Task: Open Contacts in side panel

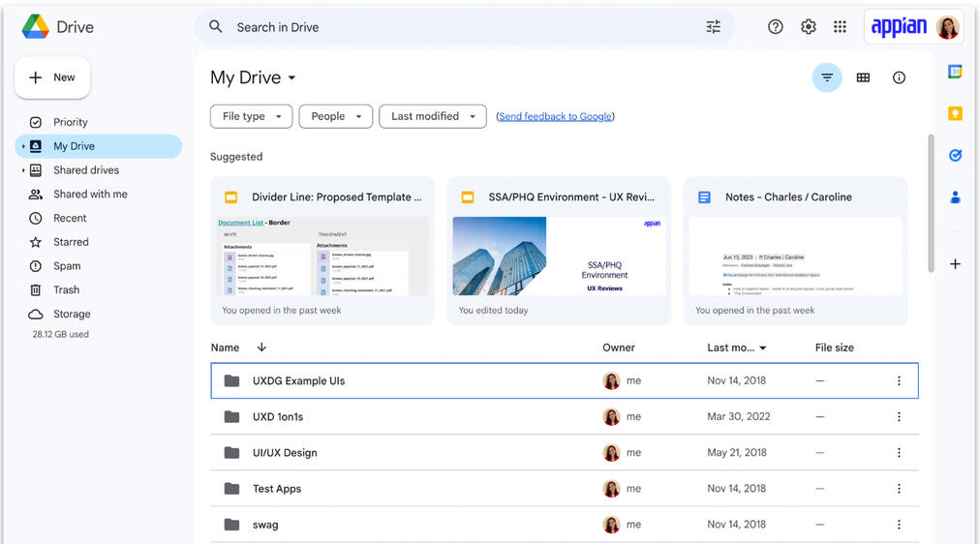Action: click(x=955, y=197)
